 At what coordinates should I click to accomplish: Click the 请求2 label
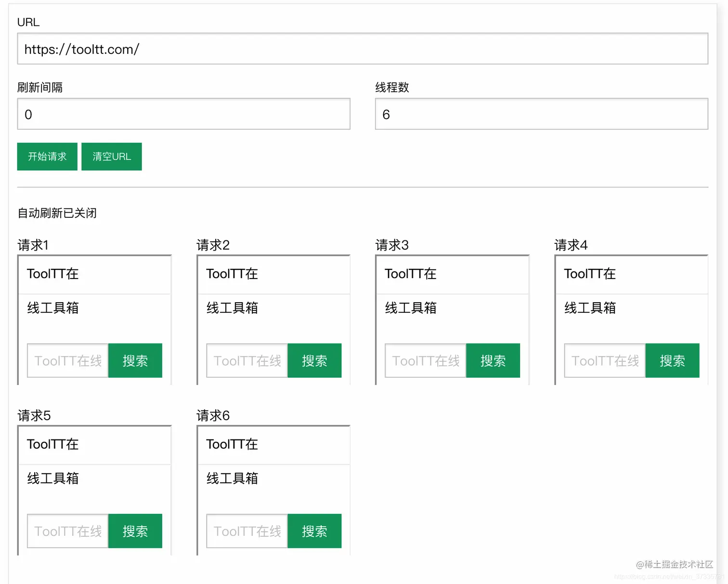point(213,245)
